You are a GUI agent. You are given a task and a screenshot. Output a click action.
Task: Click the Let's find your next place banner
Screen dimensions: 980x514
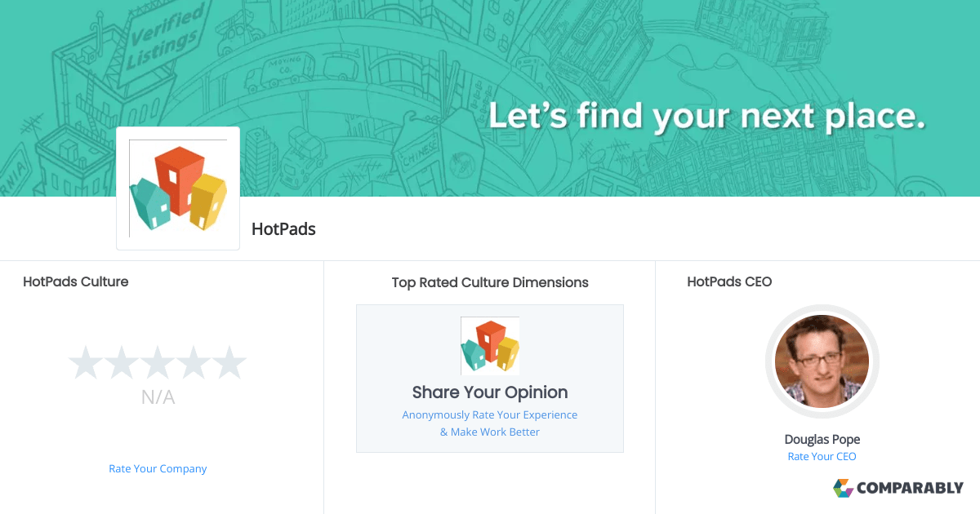coord(707,116)
